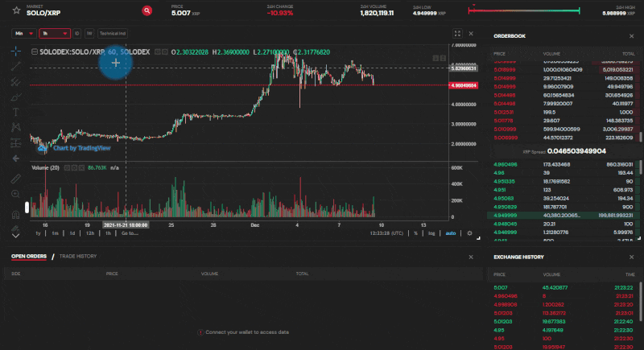
Task: Close the Open Orders panel
Action: pos(471,257)
